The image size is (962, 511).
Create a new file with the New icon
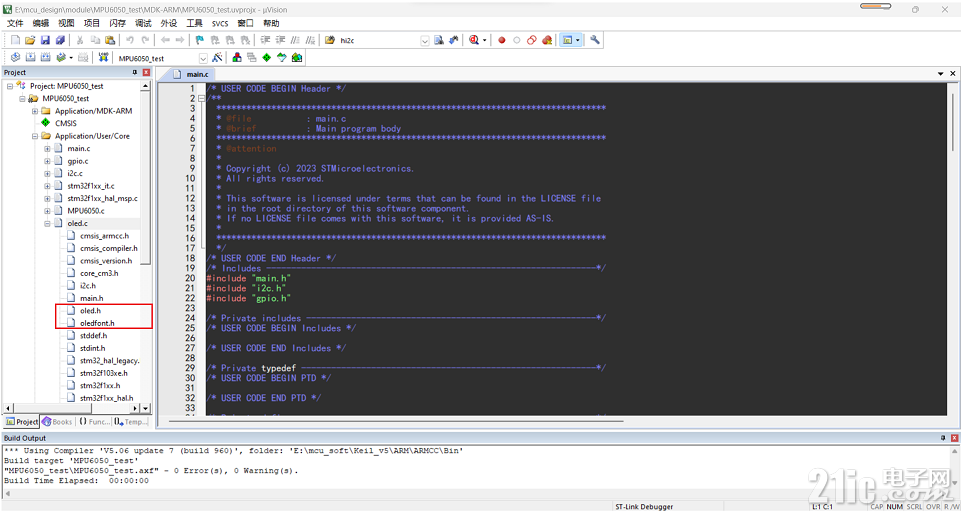tap(15, 40)
